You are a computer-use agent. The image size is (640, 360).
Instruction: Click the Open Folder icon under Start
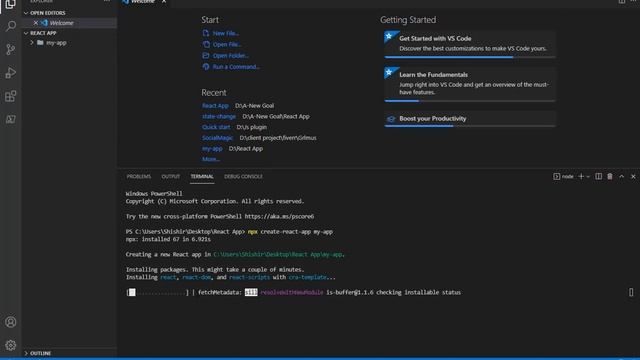pos(206,55)
